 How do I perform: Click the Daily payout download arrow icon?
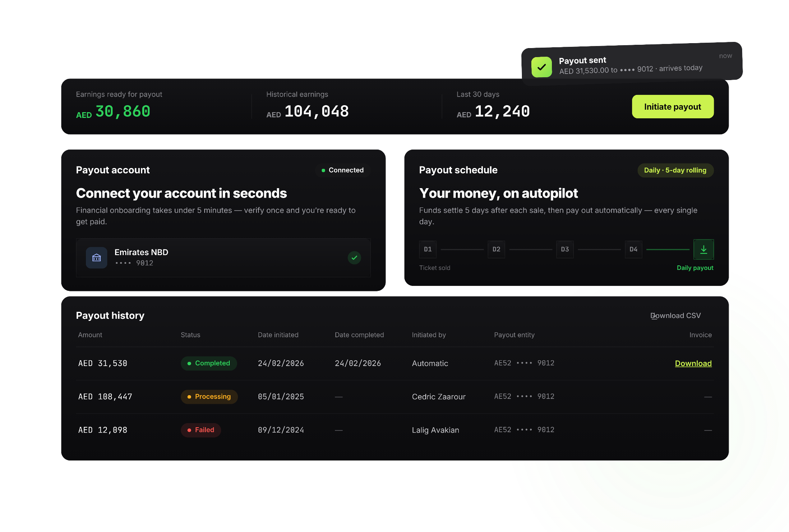coord(704,249)
